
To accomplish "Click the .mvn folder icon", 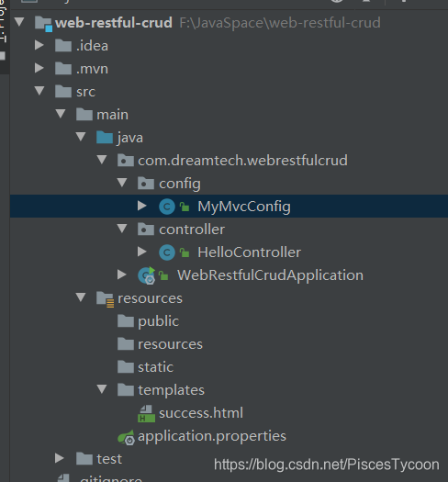I will (63, 68).
